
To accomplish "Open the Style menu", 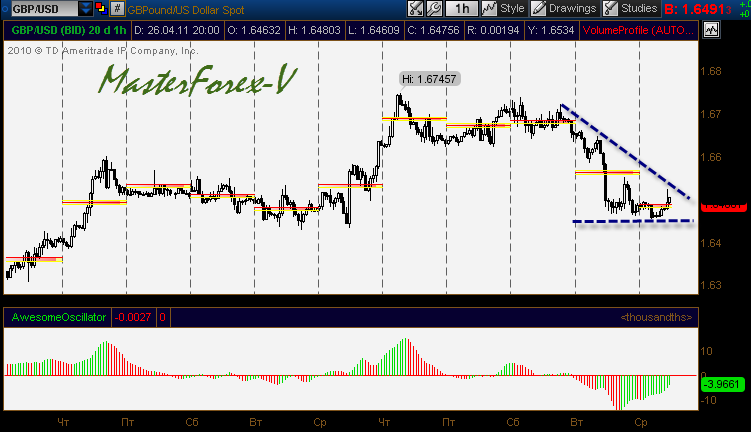I will coord(503,8).
